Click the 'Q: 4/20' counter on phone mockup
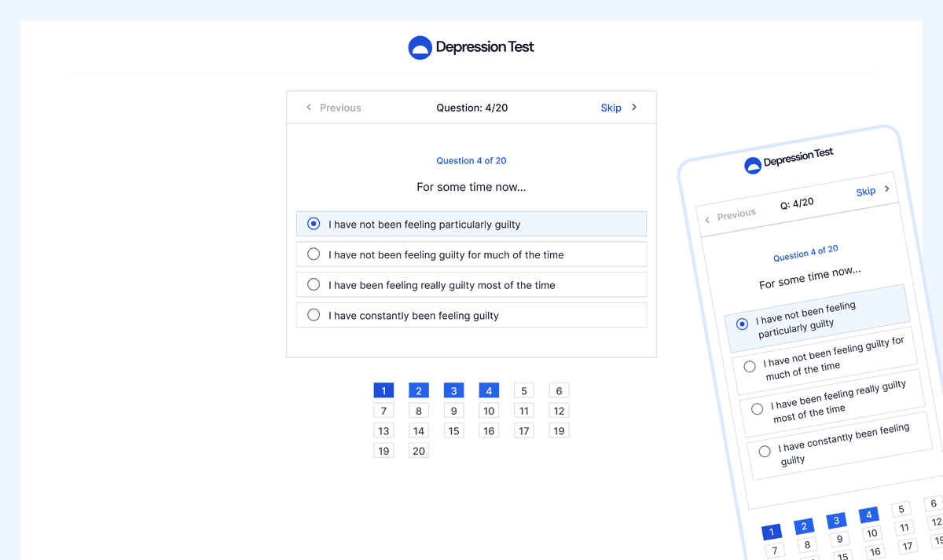This screenshot has height=560, width=943. pyautogui.click(x=797, y=203)
